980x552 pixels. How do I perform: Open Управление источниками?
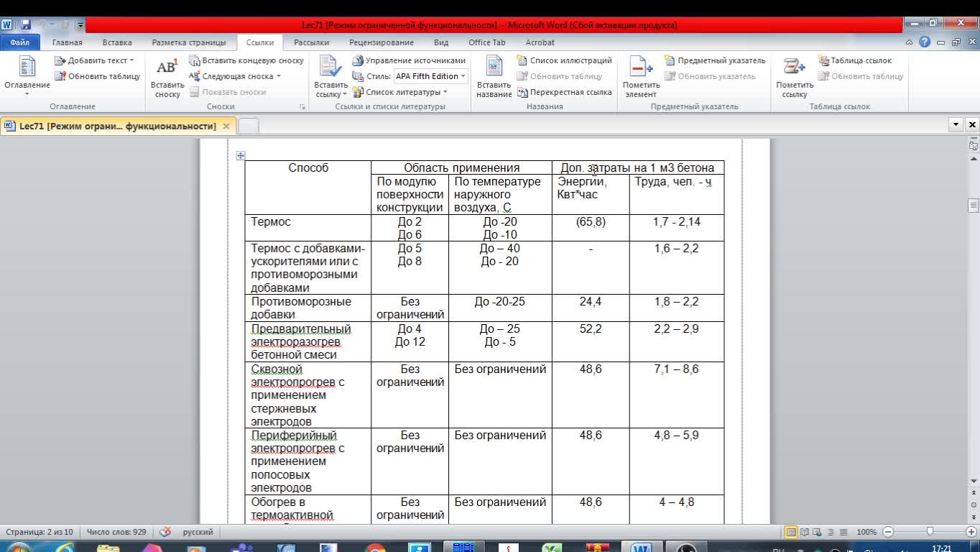pyautogui.click(x=409, y=60)
